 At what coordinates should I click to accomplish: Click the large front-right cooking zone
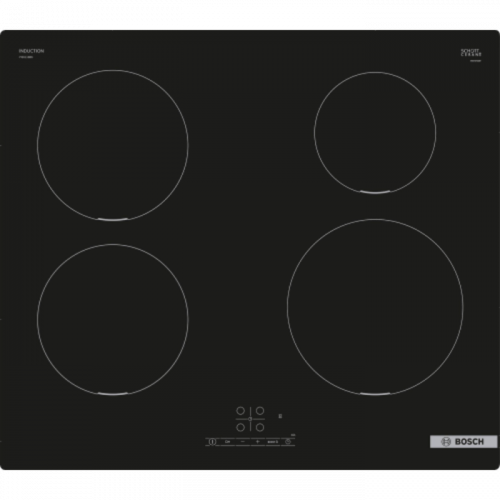tap(375, 307)
